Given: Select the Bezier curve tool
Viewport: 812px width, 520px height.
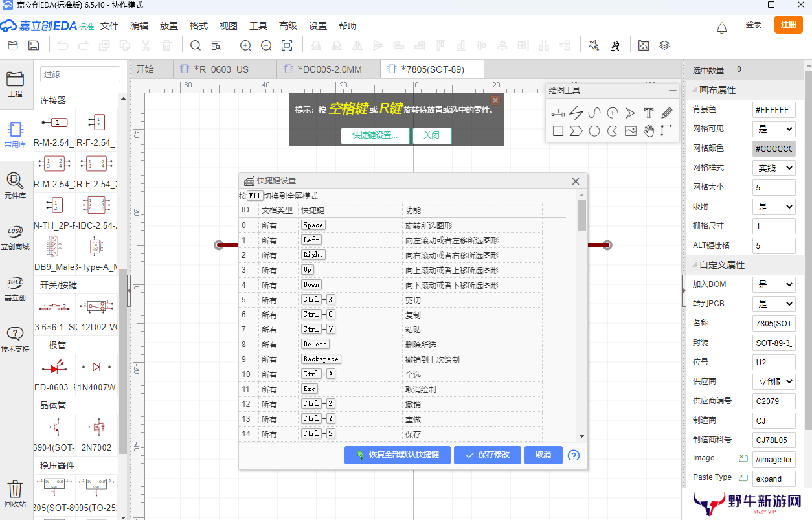Looking at the screenshot, I should point(594,113).
